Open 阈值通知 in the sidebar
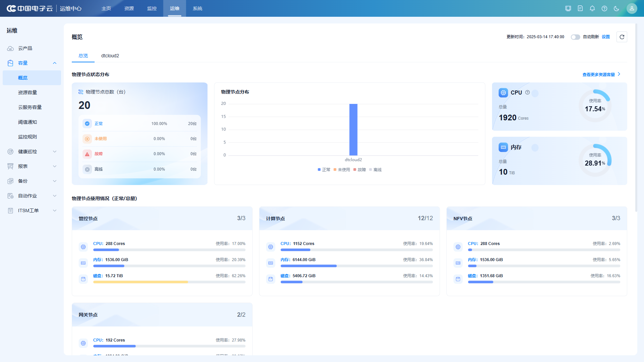Image resolution: width=644 pixels, height=362 pixels. coord(32,122)
